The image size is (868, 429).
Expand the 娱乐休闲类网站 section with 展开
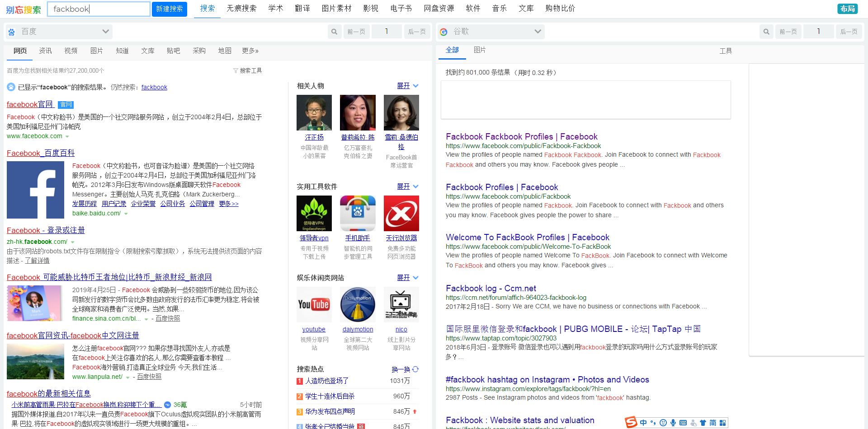click(x=408, y=278)
